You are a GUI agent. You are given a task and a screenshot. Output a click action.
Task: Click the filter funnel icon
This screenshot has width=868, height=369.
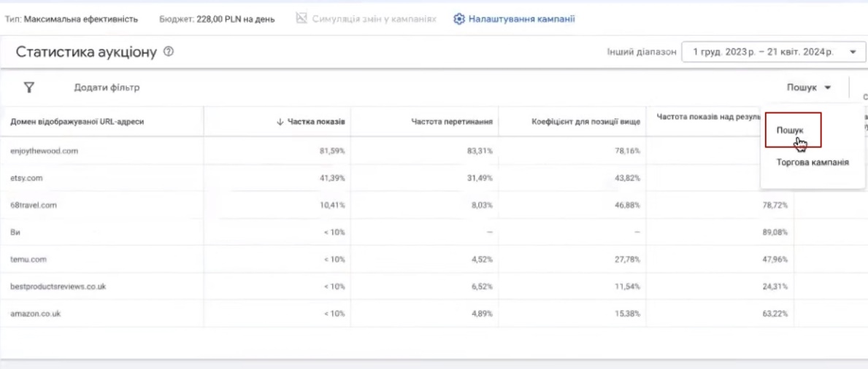click(28, 88)
